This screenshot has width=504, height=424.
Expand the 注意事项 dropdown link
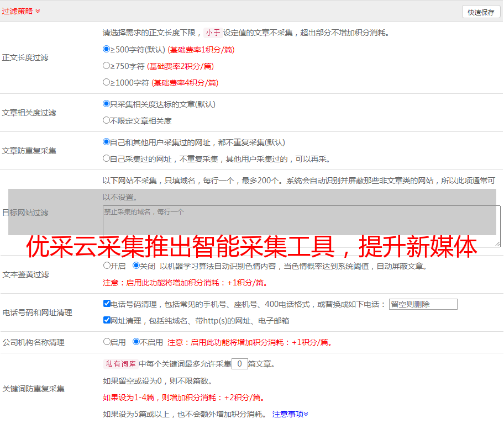pyautogui.click(x=290, y=414)
